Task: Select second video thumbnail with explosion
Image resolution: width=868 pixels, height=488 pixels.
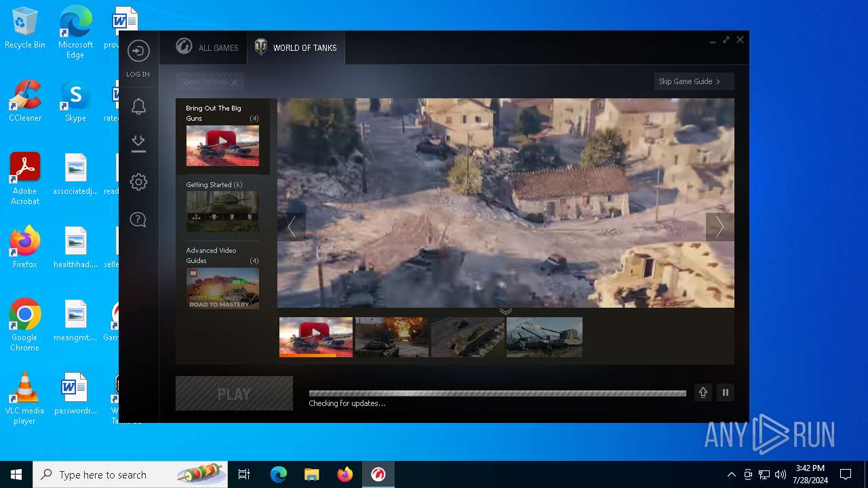Action: (392, 337)
